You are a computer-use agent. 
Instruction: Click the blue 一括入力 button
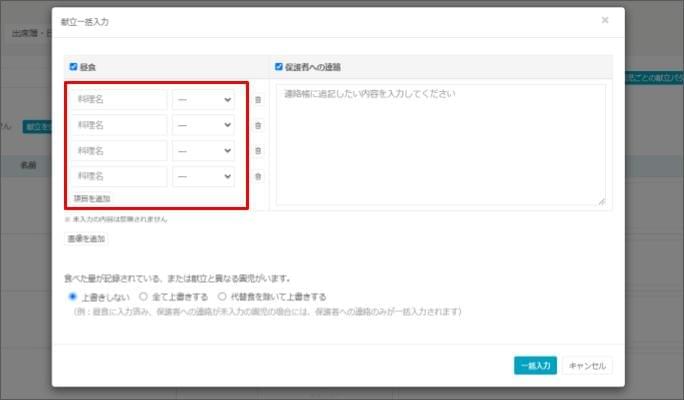(x=534, y=366)
